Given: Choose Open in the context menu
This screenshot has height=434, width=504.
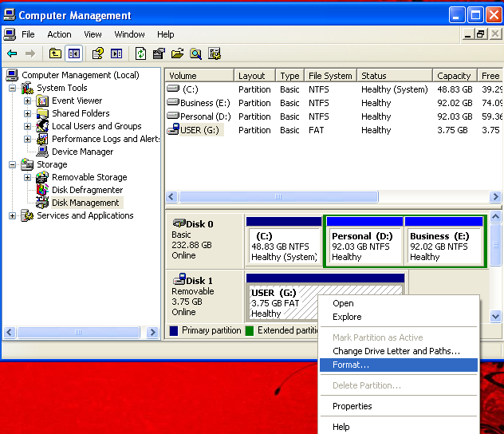Looking at the screenshot, I should (x=399, y=303).
